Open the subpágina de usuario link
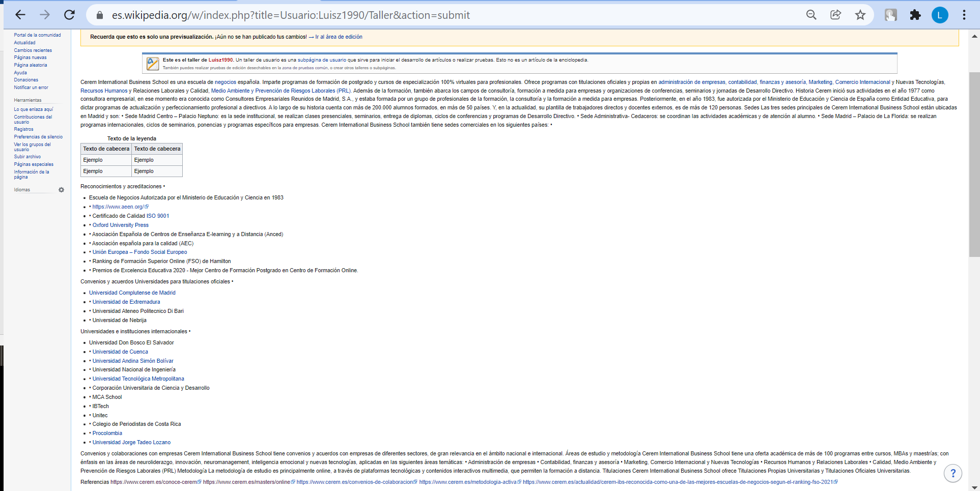980x491 pixels. pyautogui.click(x=322, y=60)
